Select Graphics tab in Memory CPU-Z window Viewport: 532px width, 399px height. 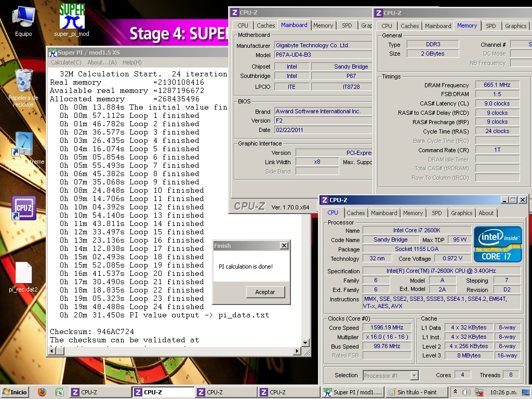point(515,26)
